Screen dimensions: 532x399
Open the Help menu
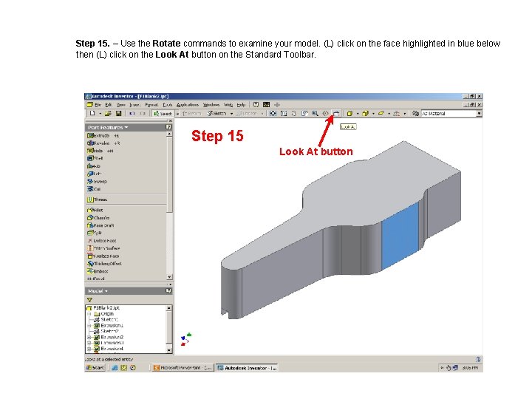(241, 105)
